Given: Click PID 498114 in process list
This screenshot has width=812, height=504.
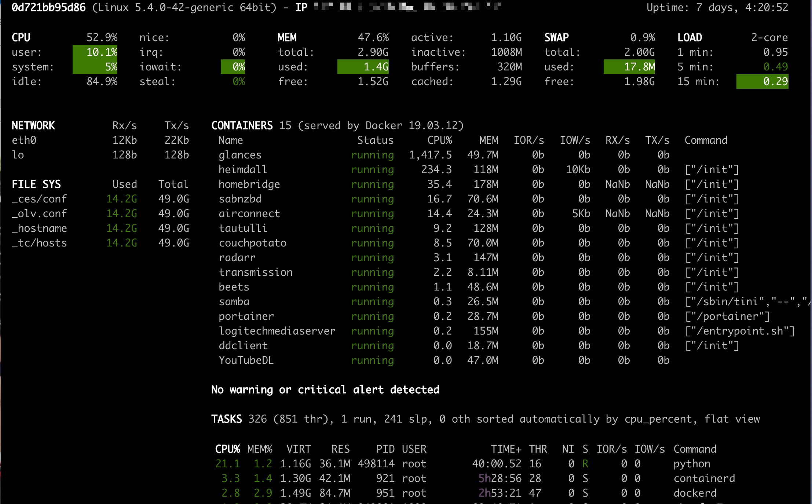Looking at the screenshot, I should [376, 464].
